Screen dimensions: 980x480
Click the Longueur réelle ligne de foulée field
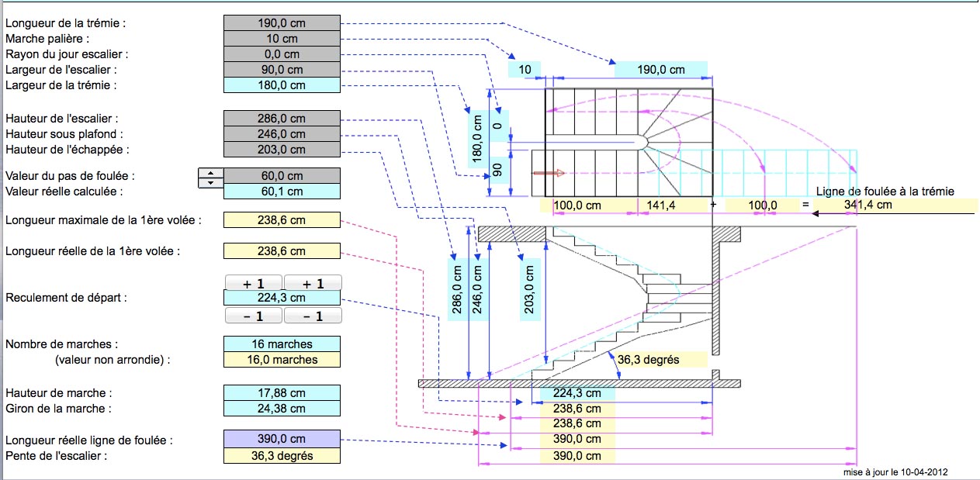click(x=282, y=440)
